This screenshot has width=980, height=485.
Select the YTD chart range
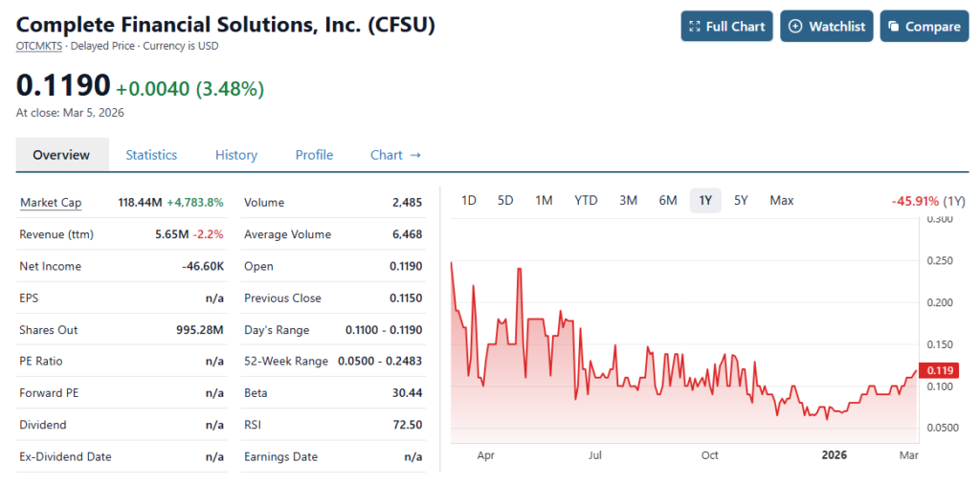(x=586, y=200)
